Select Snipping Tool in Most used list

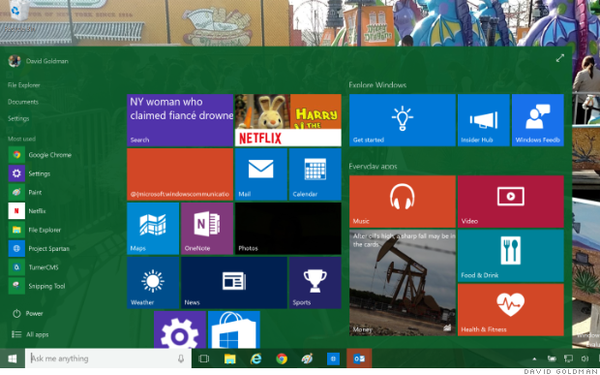pyautogui.click(x=37, y=286)
